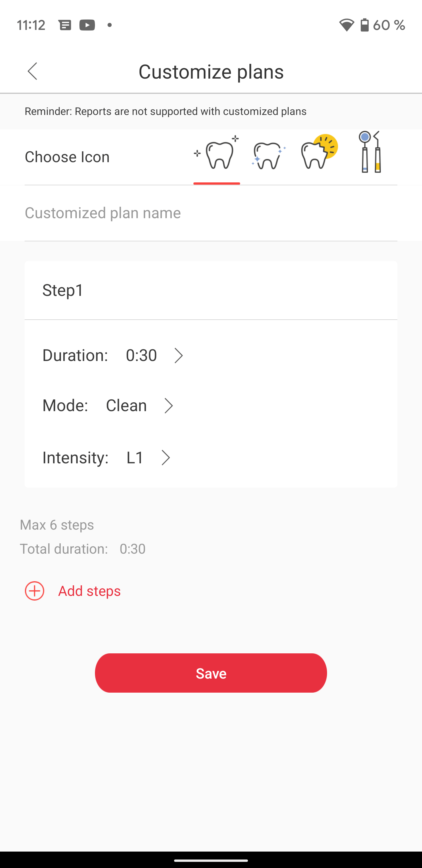
Task: Open the YouTube notification in status bar
Action: tap(87, 25)
